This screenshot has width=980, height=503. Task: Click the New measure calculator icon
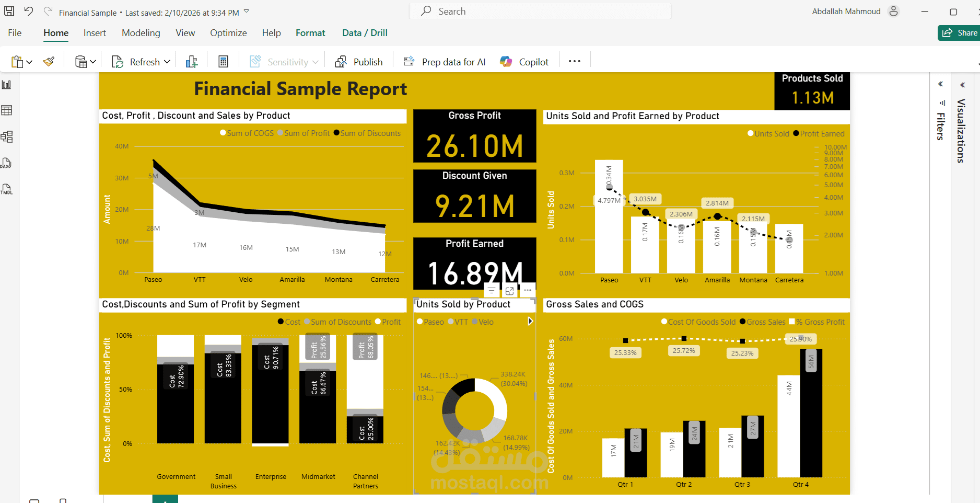[x=223, y=61]
